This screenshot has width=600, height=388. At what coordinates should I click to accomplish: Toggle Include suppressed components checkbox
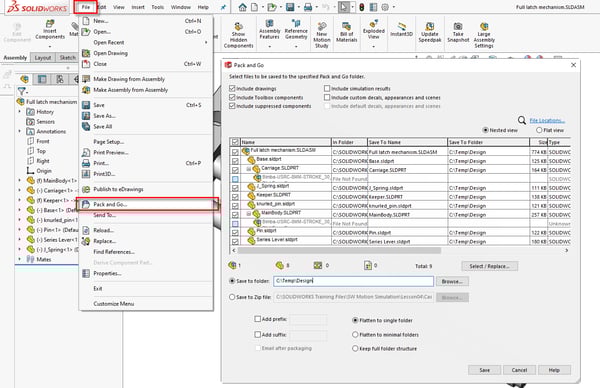point(232,106)
